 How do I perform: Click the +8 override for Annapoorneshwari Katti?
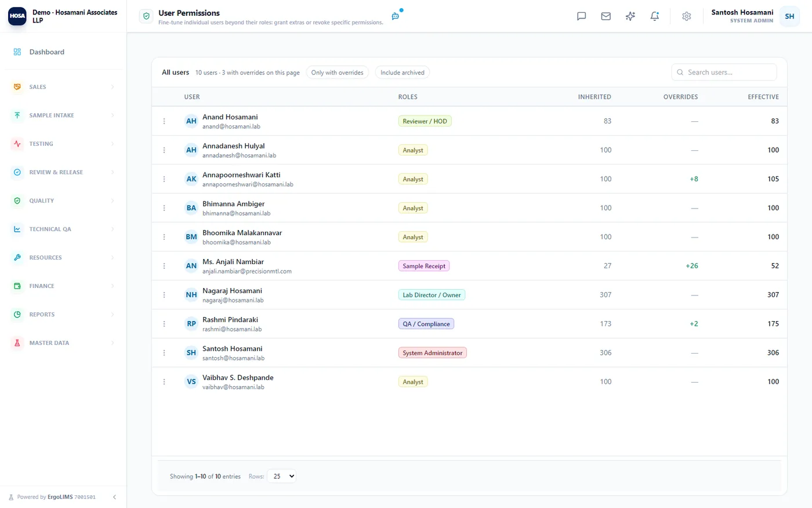694,179
